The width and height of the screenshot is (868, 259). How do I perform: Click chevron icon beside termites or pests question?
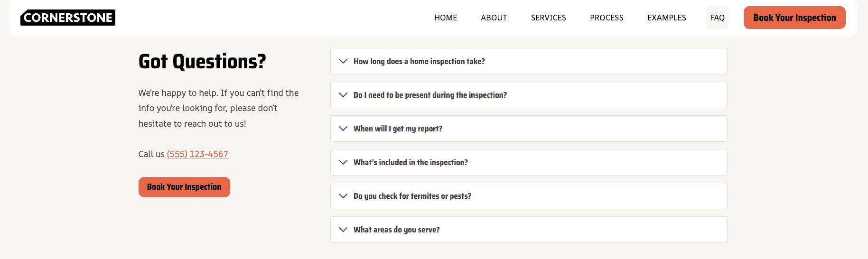(343, 196)
